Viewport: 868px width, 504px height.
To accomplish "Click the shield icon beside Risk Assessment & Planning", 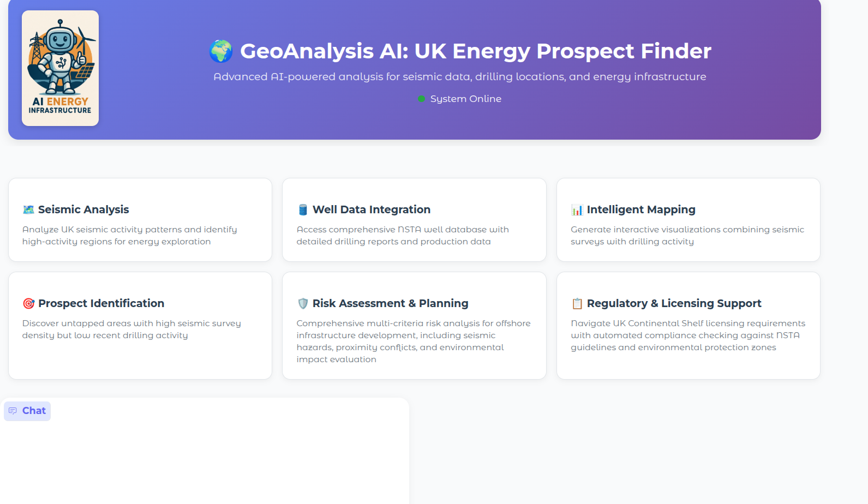I will pyautogui.click(x=303, y=304).
